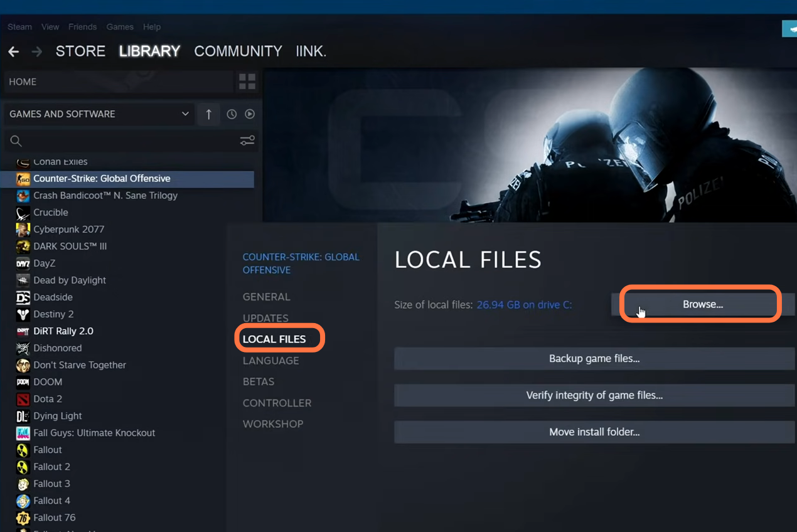Select the CONTROLLER properties tab
Viewport: 797px width, 532px height.
(277, 403)
